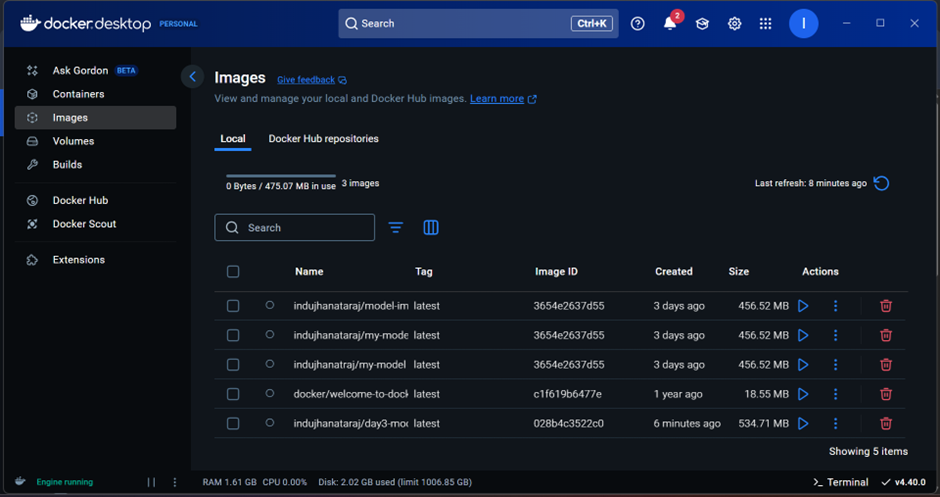
Task: Open Settings gear icon
Action: pyautogui.click(x=734, y=23)
